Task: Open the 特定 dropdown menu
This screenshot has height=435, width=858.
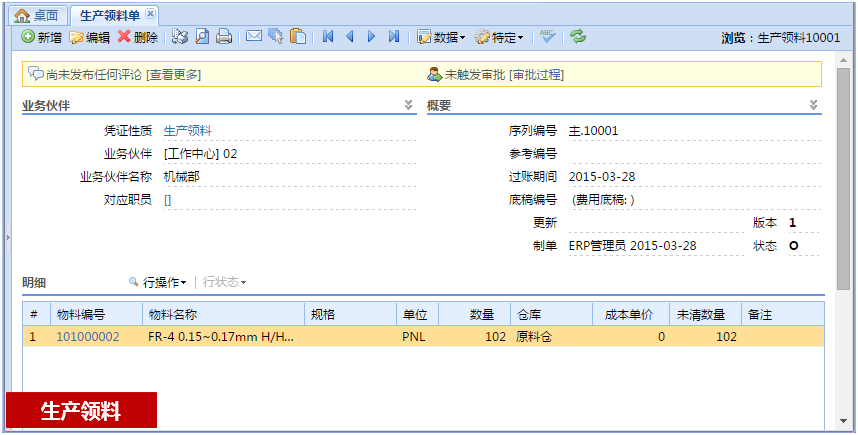Action: tap(498, 37)
